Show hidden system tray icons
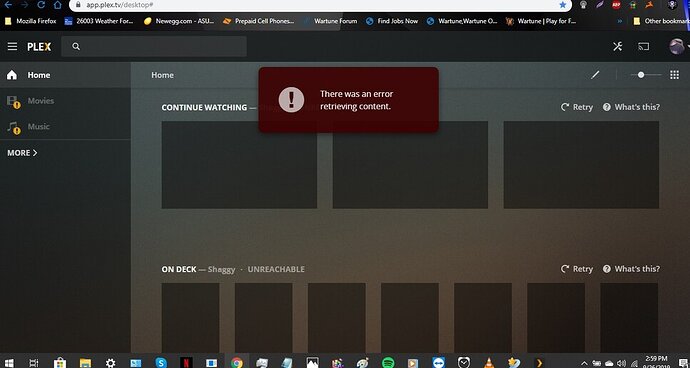Viewport: 690px width, 368px height. (x=584, y=363)
